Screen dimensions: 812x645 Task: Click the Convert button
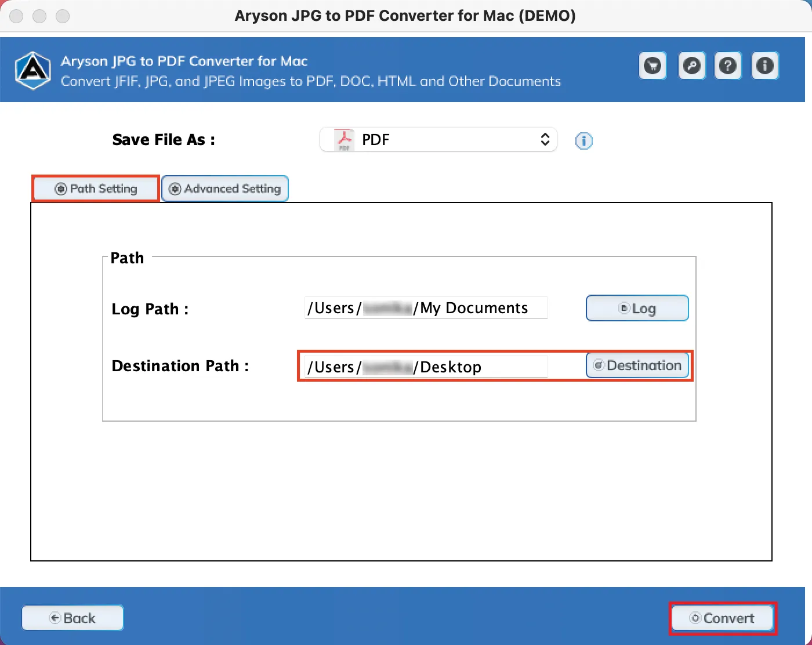[722, 618]
